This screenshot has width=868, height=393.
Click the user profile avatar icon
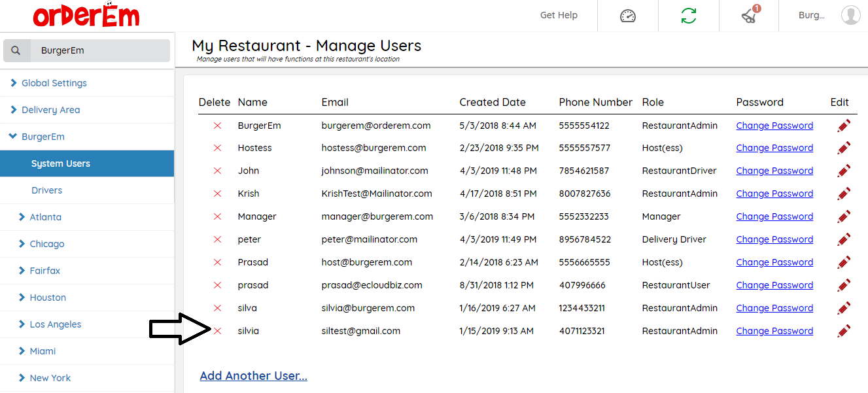pos(850,15)
